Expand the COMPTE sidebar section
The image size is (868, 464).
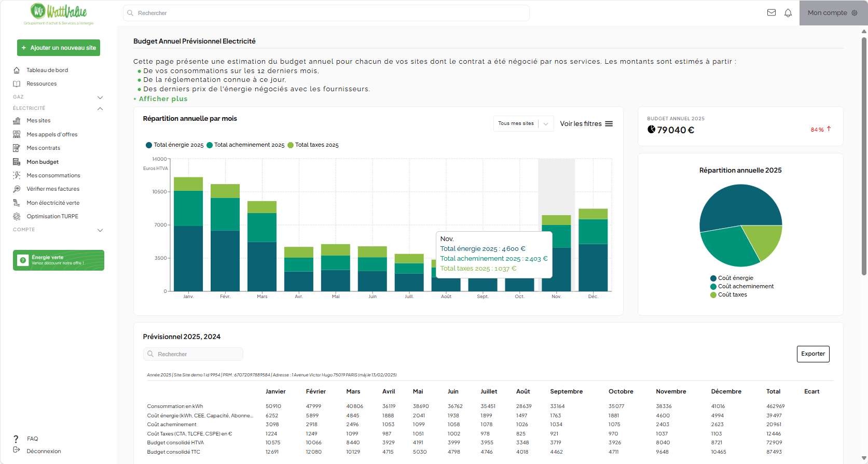tap(100, 230)
